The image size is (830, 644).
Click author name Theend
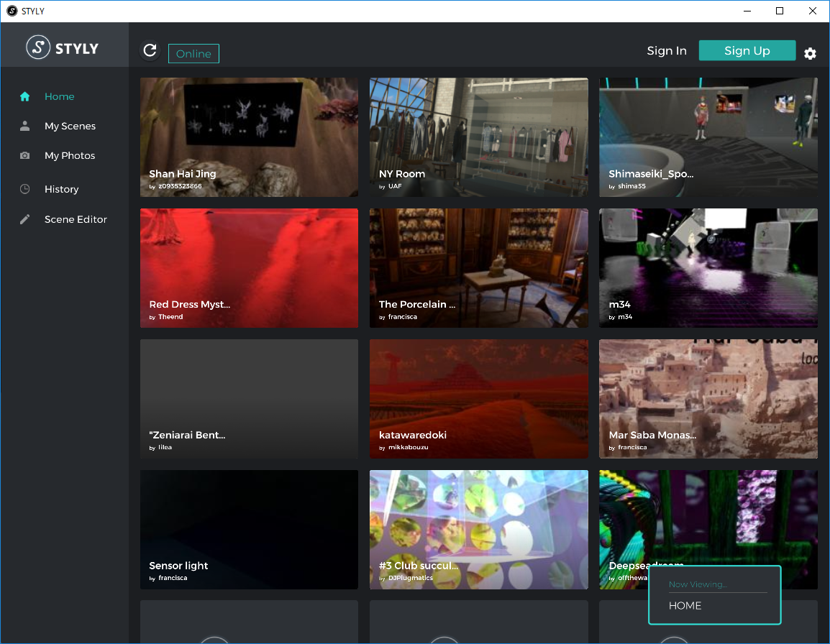(x=170, y=317)
